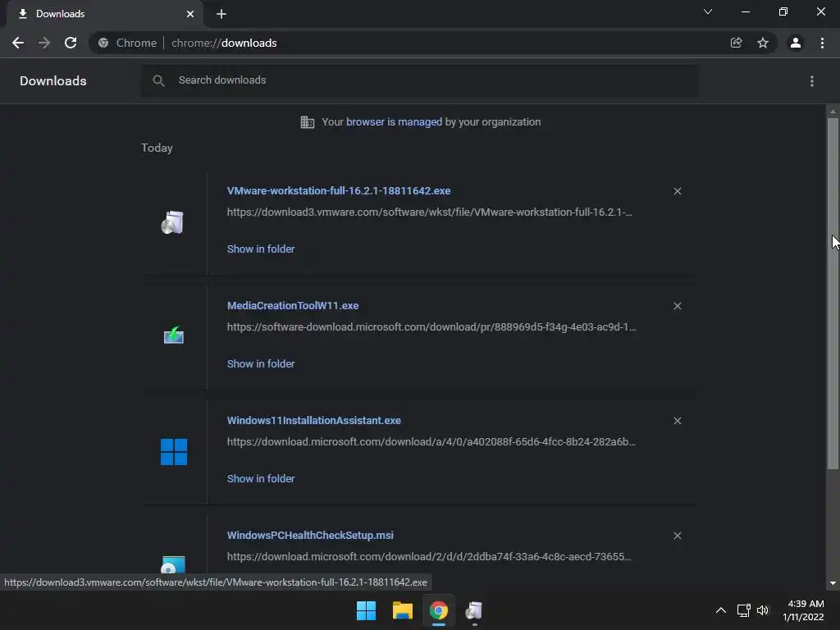
Task: Open WindowsPCHealthCheckSetup.msi file link
Action: 310,535
